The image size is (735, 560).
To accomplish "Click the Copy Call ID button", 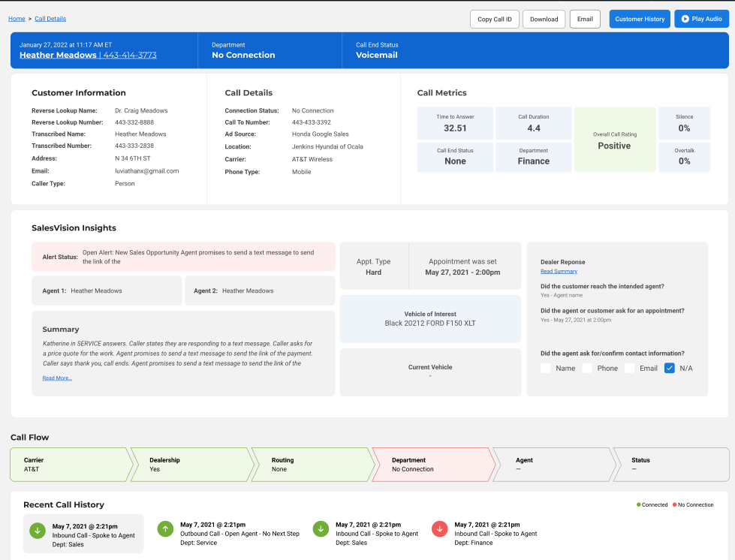I will pos(494,19).
